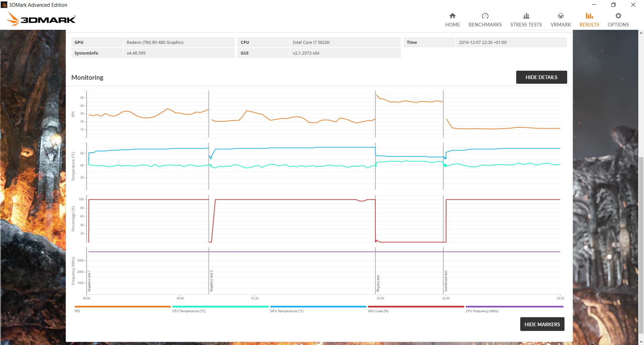Image resolution: width=644 pixels, height=345 pixels.
Task: Select the 'v4.48.599' SystemInfo value
Action: [x=136, y=53]
